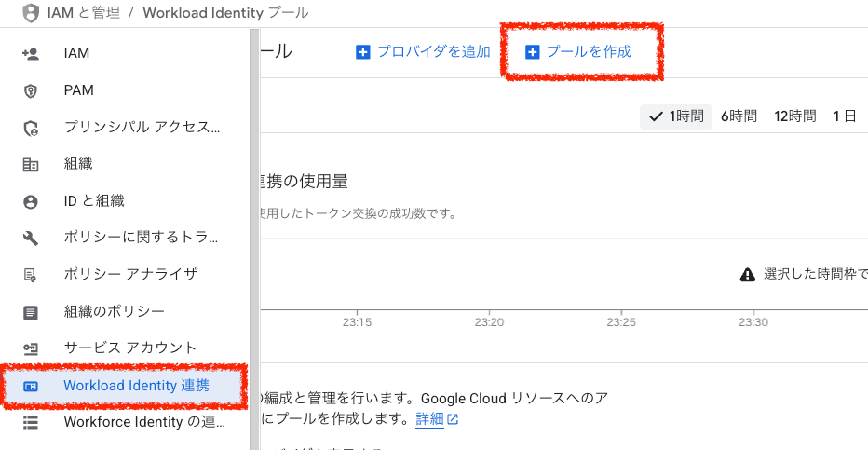
Task: Click the サービス アカウント key icon
Action: 31,348
